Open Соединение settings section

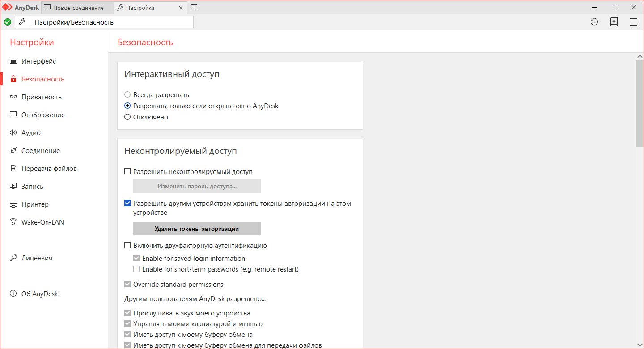coord(54,151)
